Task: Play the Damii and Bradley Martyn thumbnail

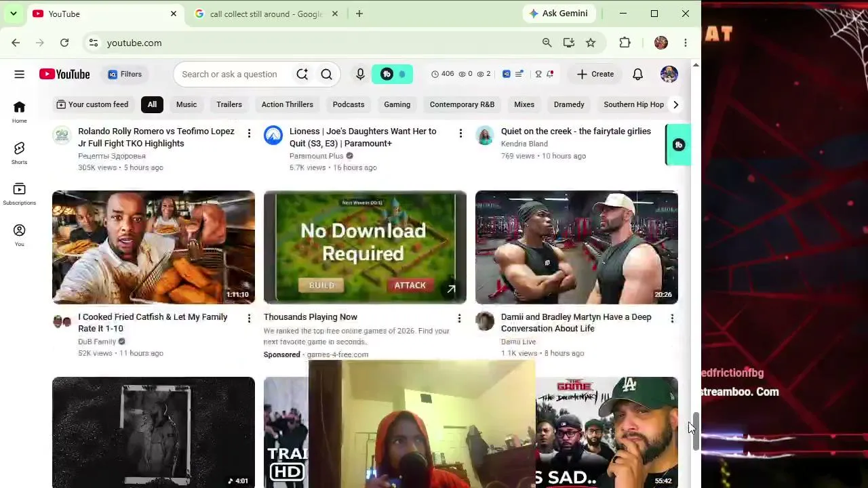Action: pyautogui.click(x=576, y=247)
